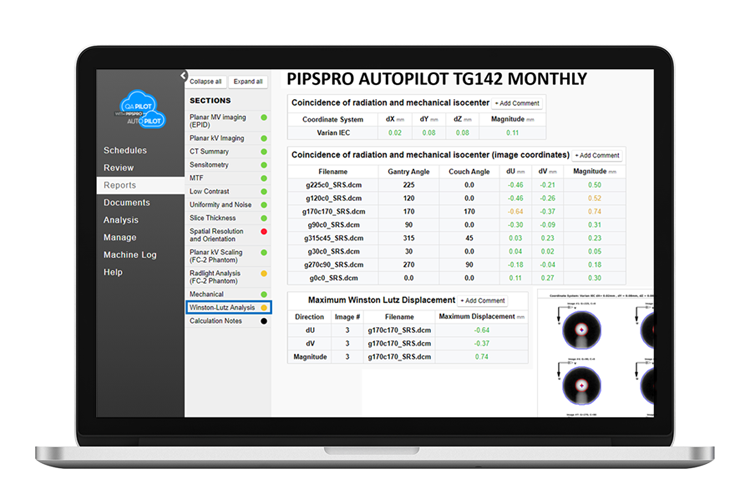750x500 pixels.
Task: Select MTF section
Action: [228, 178]
